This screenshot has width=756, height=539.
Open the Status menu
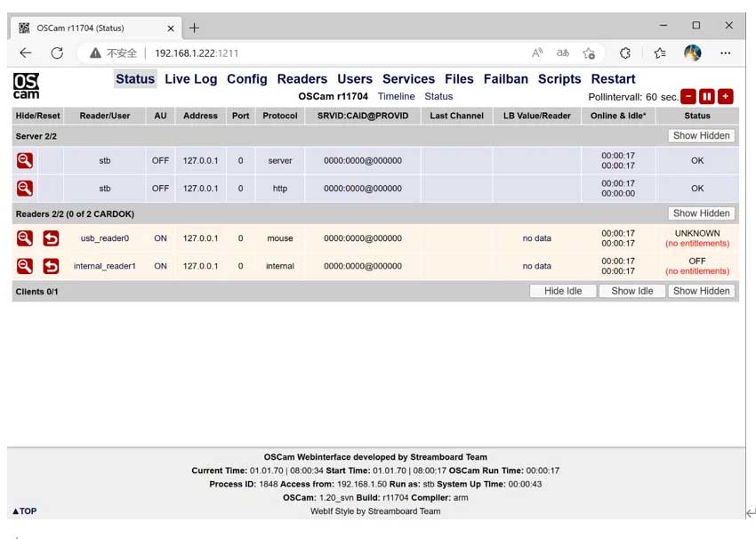click(135, 79)
